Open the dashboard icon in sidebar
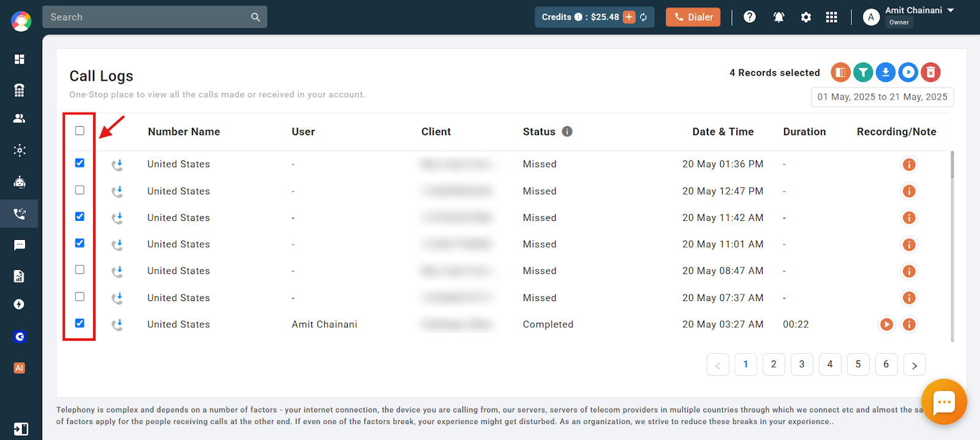 pos(20,59)
